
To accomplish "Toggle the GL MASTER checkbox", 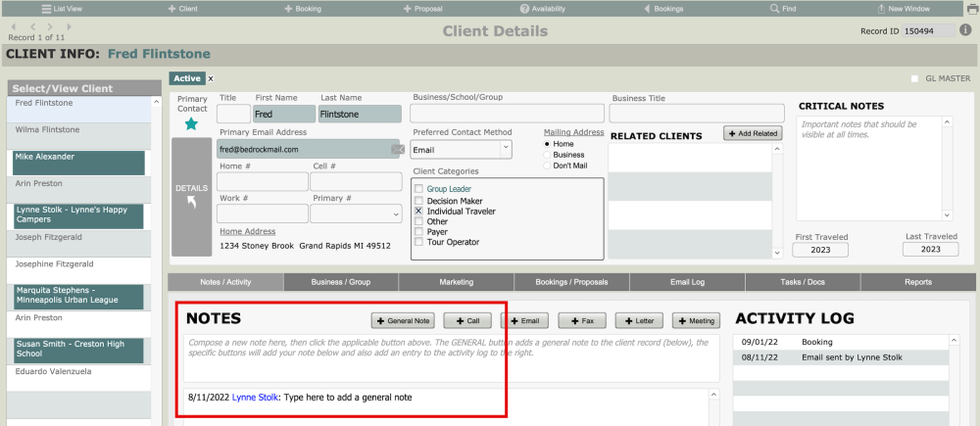I will (915, 78).
